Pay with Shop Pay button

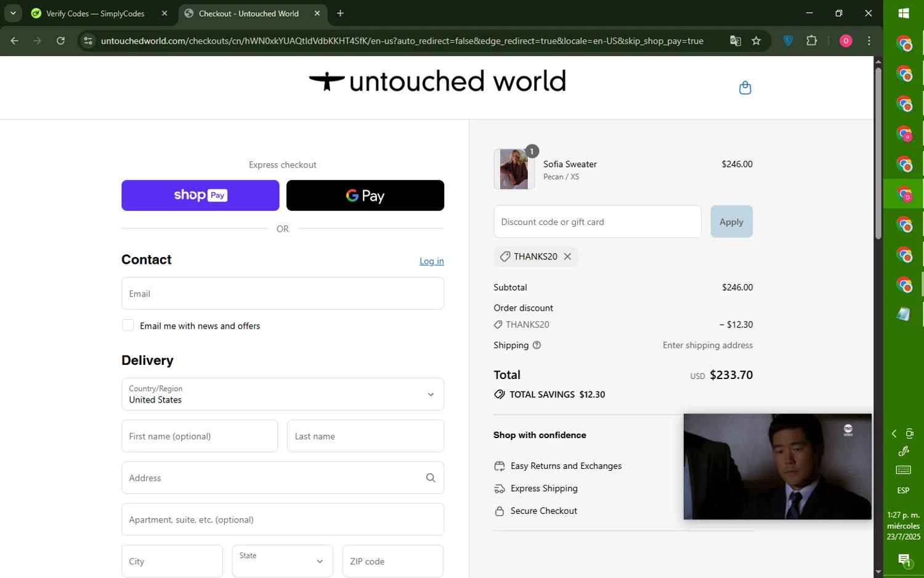pyautogui.click(x=200, y=195)
